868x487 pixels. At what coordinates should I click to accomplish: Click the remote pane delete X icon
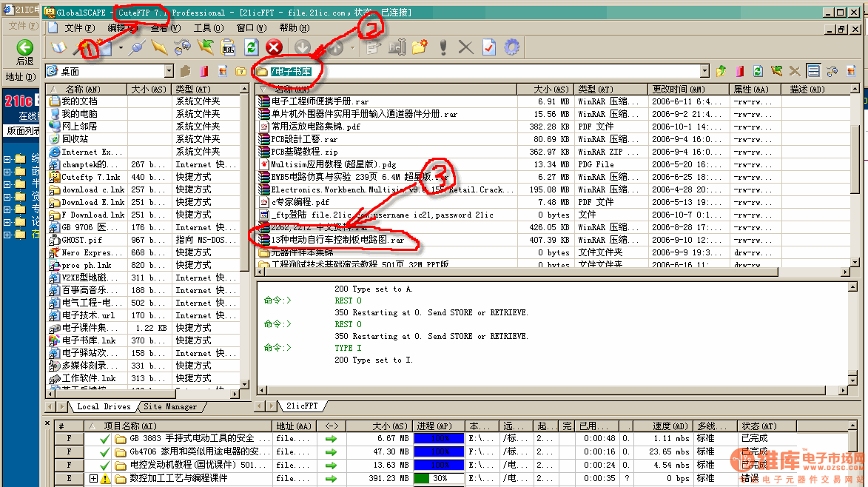point(795,71)
